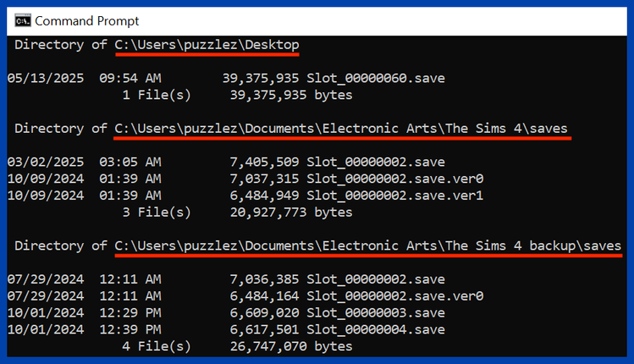This screenshot has width=634, height=364.
Task: Select the Slot_00000003.save file name
Action: [x=376, y=312]
